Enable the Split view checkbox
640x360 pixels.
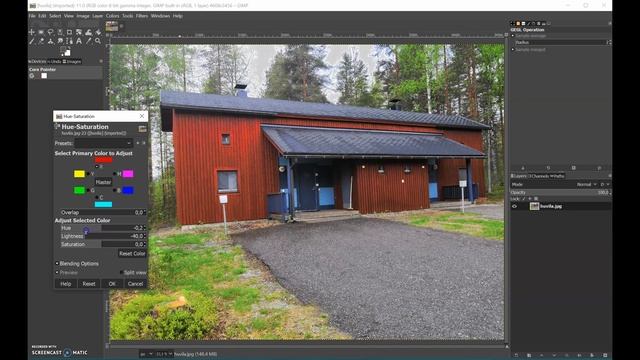tap(121, 272)
